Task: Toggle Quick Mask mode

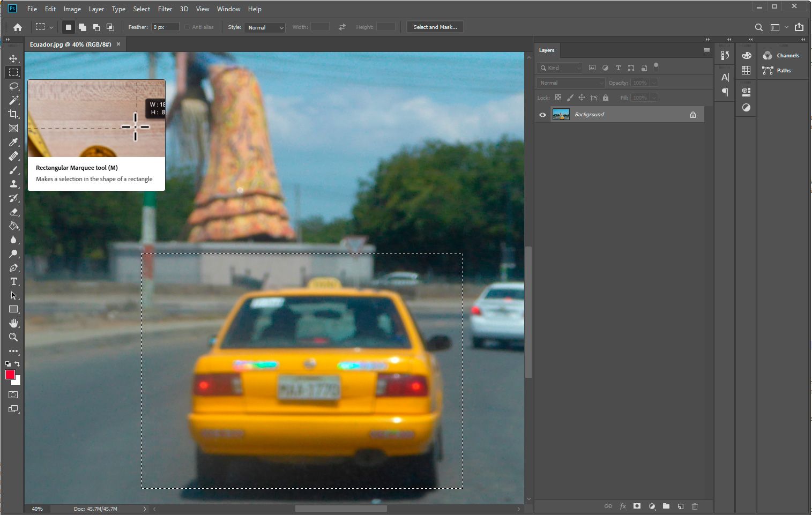Action: [13, 395]
